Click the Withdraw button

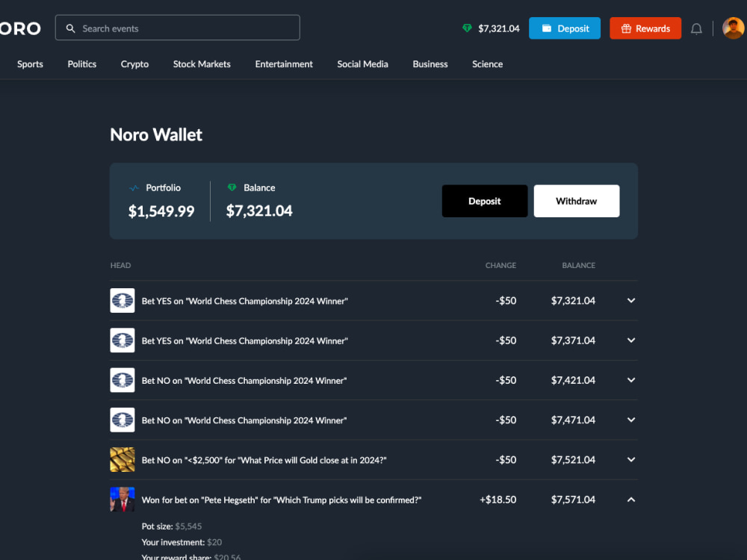coord(577,201)
